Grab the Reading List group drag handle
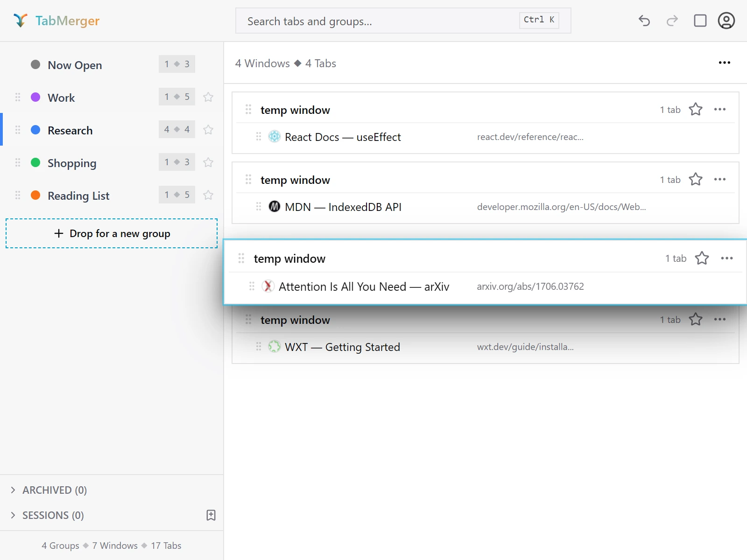Viewport: 747px width, 560px height. [x=18, y=195]
